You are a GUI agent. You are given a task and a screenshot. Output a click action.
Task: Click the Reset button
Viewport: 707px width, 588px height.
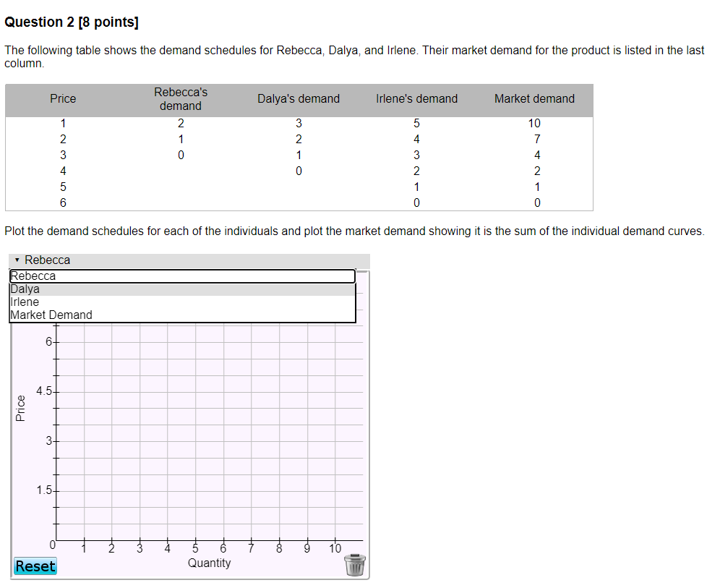coord(35,566)
